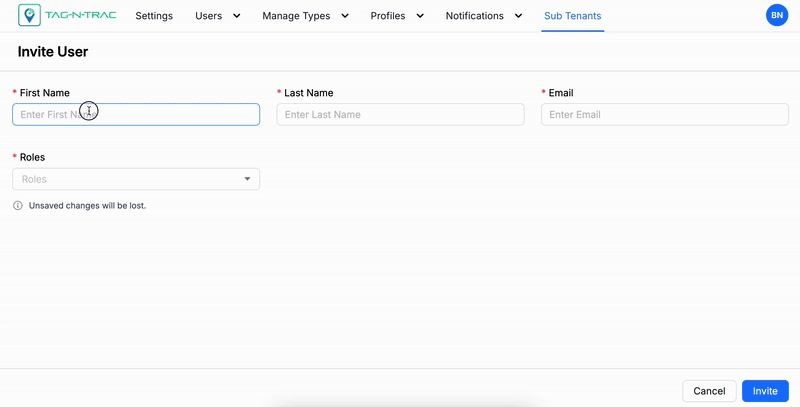Screen dimensions: 800x407
Task: Open the Roles dropdown box
Action: (x=136, y=179)
